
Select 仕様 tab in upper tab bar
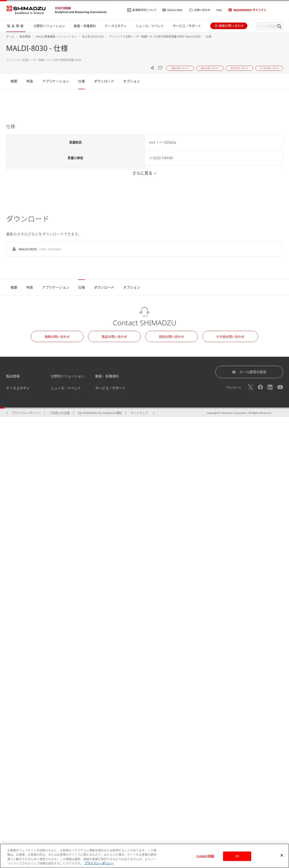[x=81, y=81]
